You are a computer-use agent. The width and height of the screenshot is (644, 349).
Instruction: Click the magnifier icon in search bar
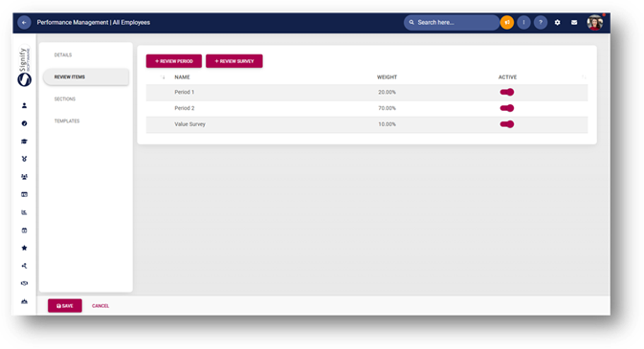tap(411, 23)
